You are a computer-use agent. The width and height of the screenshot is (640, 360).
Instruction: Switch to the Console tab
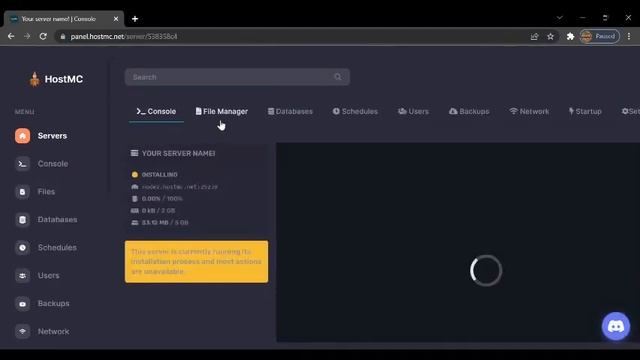(156, 111)
